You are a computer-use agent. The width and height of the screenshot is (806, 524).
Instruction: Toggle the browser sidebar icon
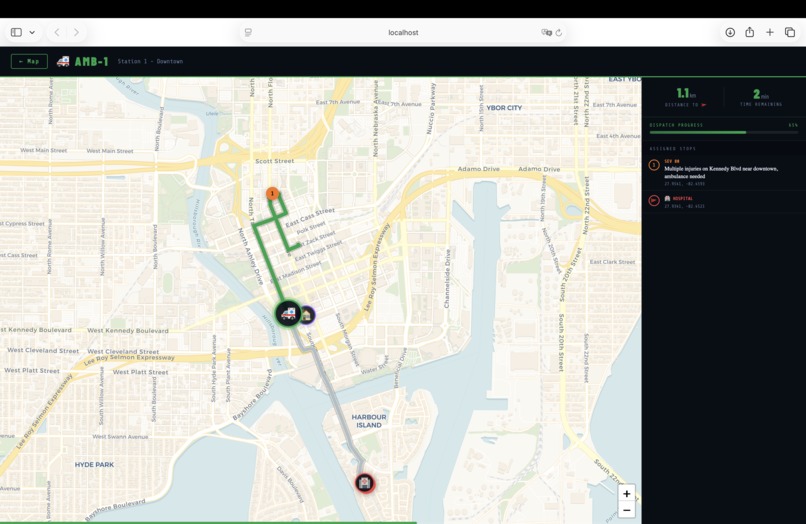coord(16,32)
